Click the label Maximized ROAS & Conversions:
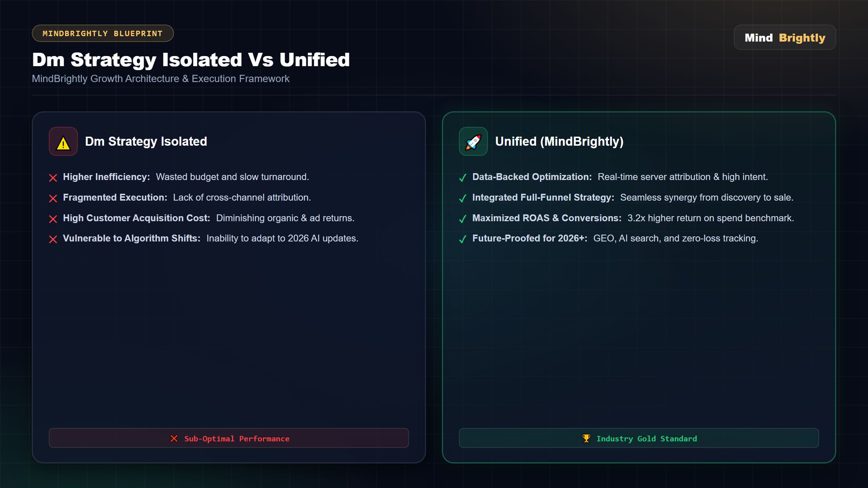 point(547,218)
